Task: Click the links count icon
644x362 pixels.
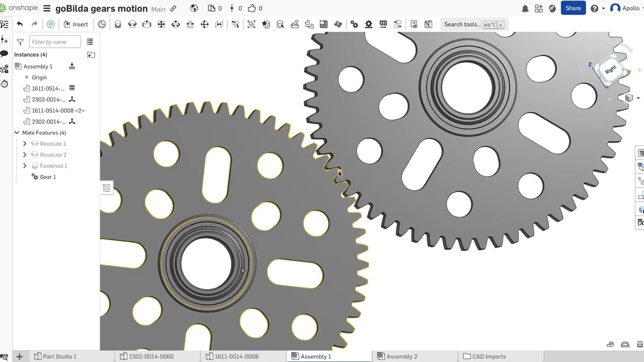Action: point(235,9)
